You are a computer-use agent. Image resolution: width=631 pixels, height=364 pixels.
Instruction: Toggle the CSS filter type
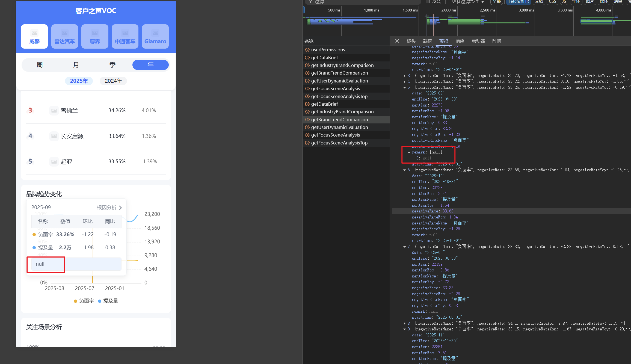point(552,2)
